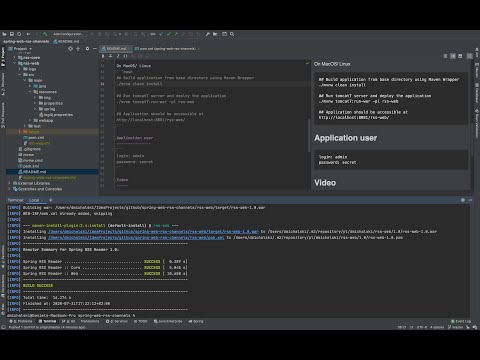The height and width of the screenshot is (360, 480).
Task: Click Strikethrough icon in markdown toolbar
Action: [x=110, y=56]
